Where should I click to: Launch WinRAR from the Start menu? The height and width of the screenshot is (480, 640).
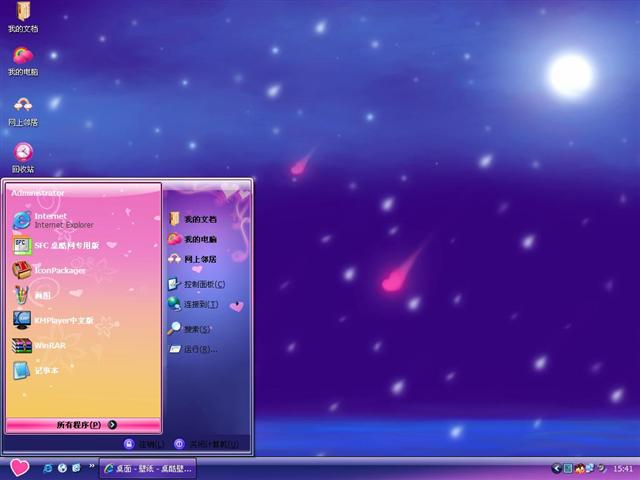(x=84, y=345)
